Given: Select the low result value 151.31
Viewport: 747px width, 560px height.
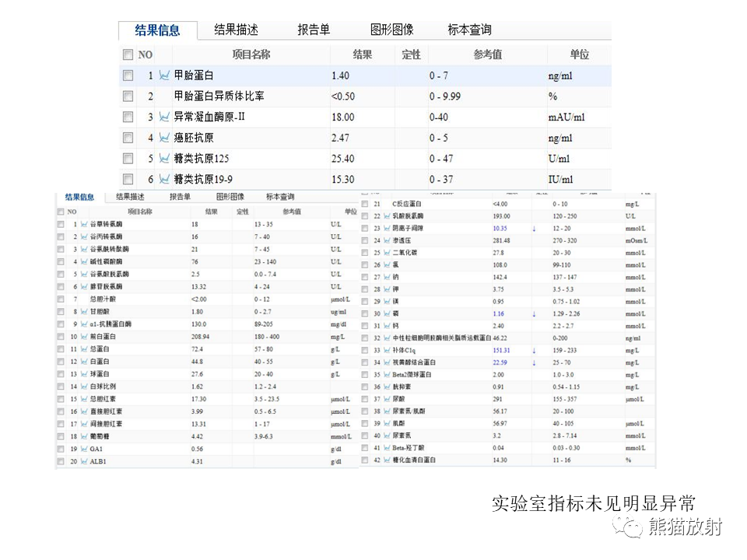Looking at the screenshot, I should coord(501,350).
